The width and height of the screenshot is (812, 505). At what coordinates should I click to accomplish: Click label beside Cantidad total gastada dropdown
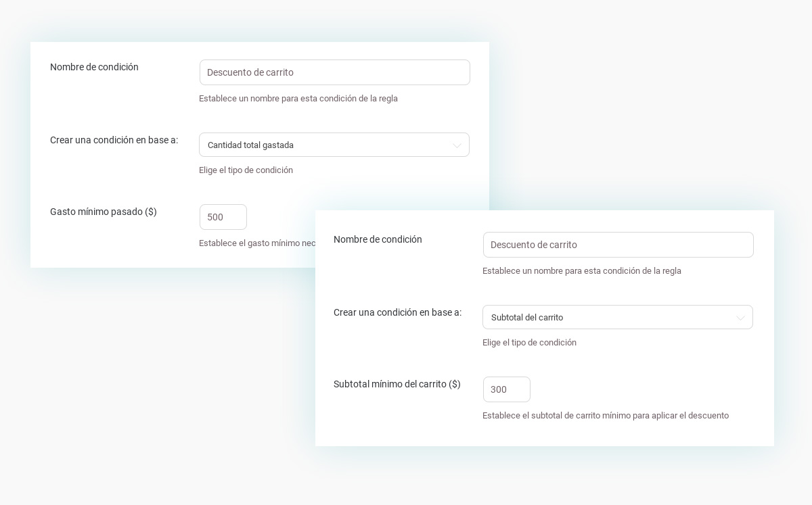click(x=114, y=140)
